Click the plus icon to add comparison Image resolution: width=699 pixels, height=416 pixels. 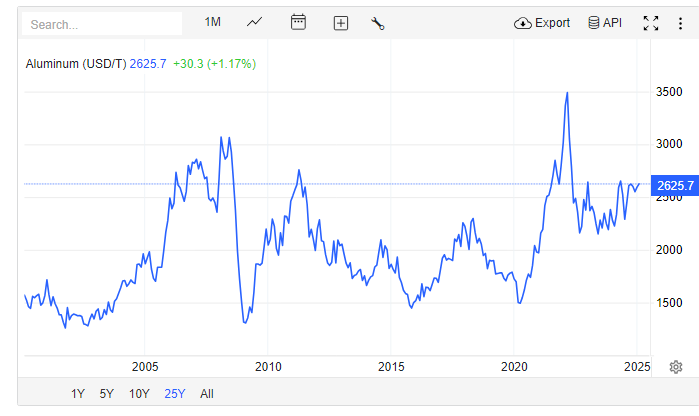coord(340,23)
